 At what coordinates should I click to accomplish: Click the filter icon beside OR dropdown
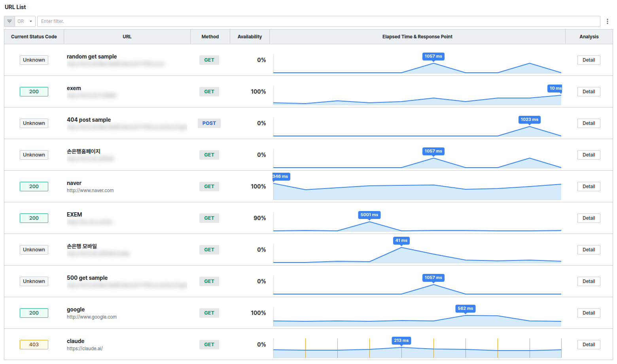click(9, 21)
